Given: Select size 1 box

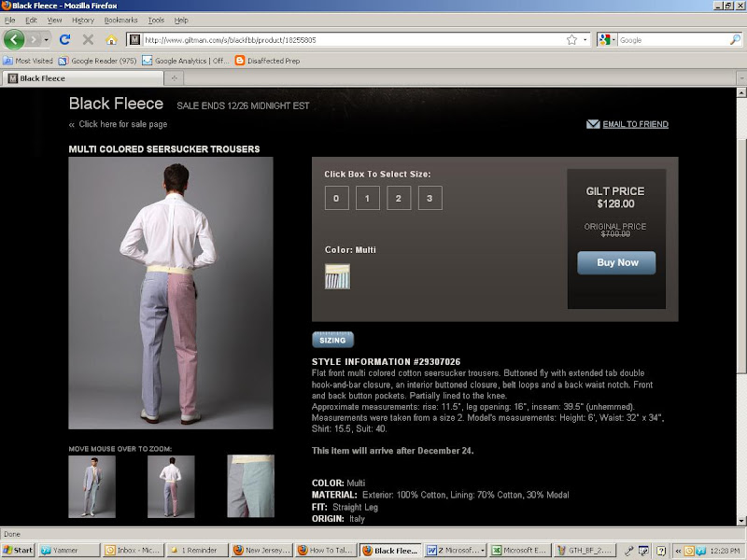Looking at the screenshot, I should point(367,198).
